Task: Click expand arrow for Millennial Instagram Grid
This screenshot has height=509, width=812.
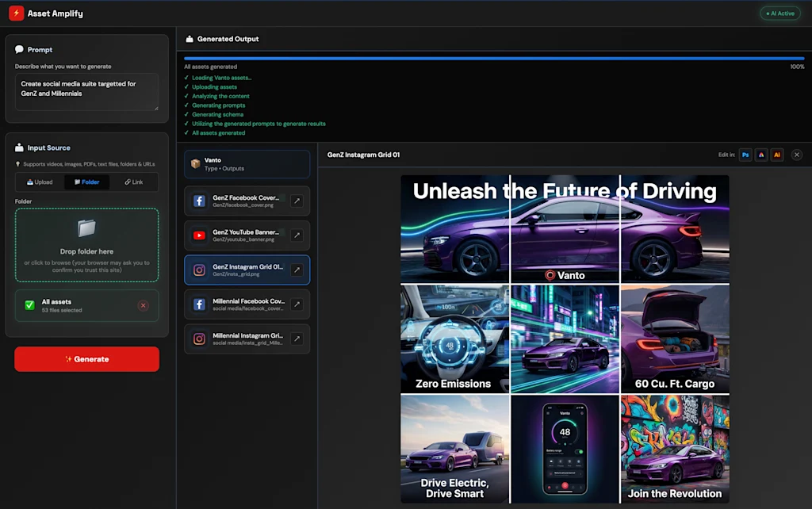Action: pyautogui.click(x=296, y=339)
